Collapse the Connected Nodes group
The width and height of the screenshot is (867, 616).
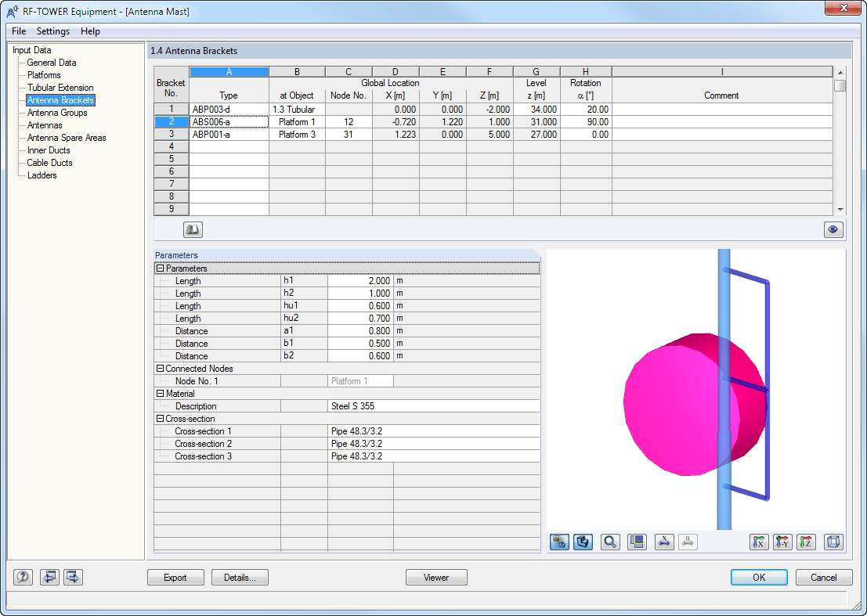tap(160, 369)
